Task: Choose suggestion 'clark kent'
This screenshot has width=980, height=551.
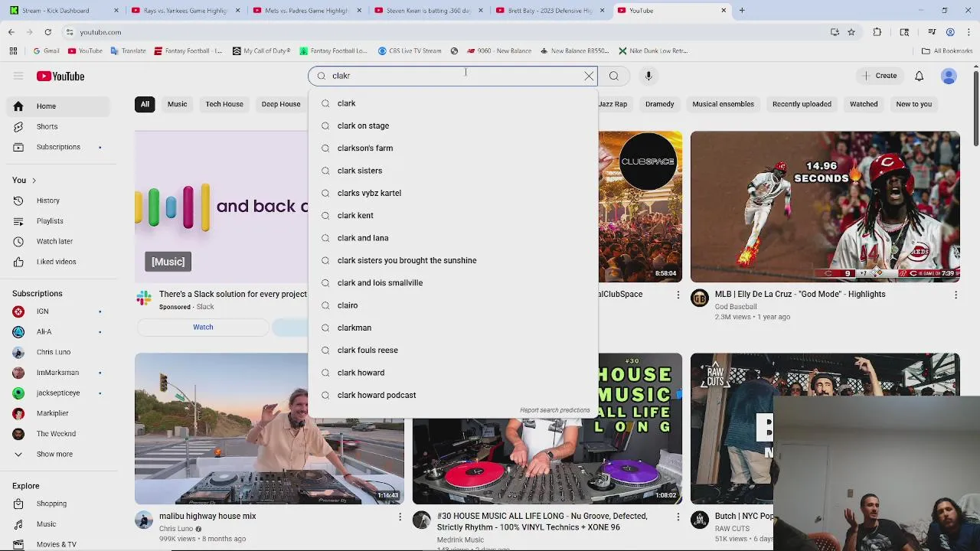Action: [x=453, y=215]
